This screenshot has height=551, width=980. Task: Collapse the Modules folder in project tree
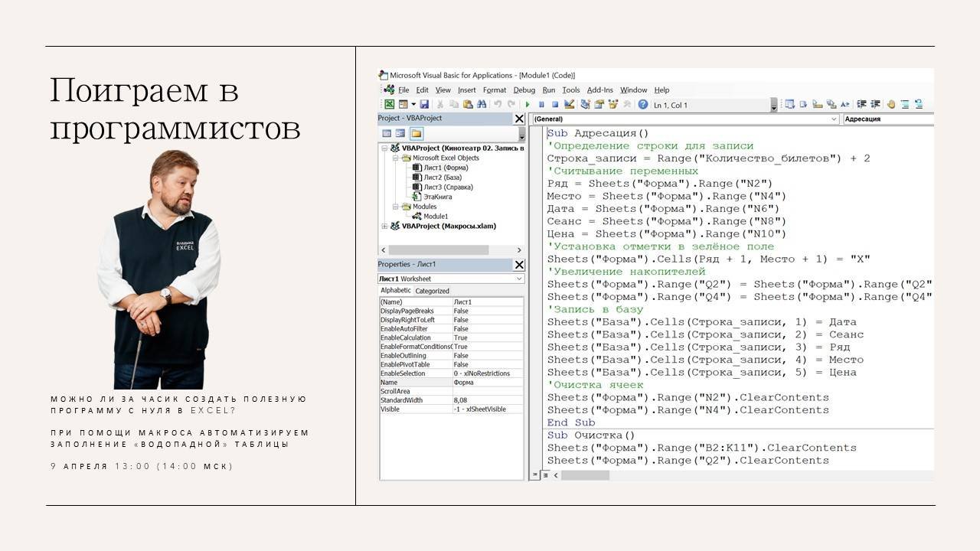[x=396, y=207]
